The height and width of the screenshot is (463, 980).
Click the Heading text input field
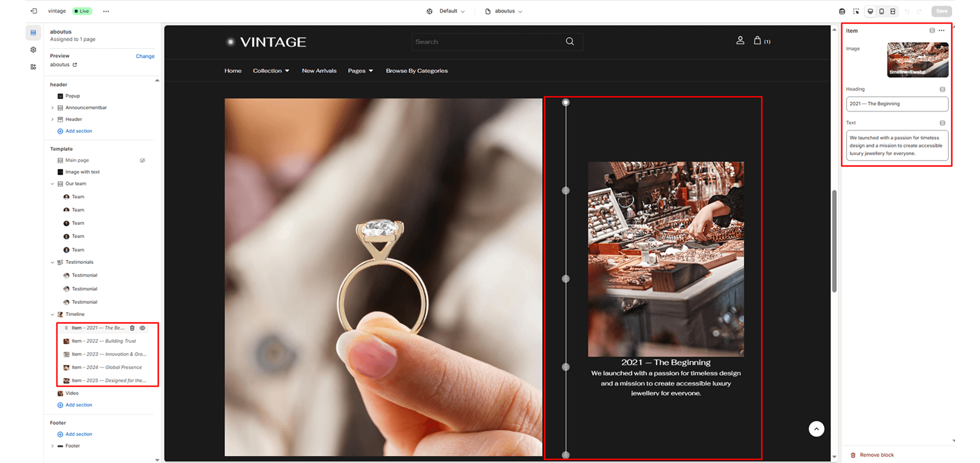click(896, 103)
